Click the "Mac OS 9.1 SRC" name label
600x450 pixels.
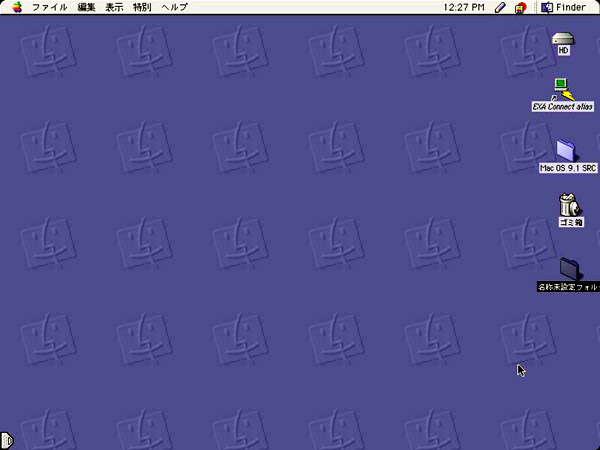(566, 168)
